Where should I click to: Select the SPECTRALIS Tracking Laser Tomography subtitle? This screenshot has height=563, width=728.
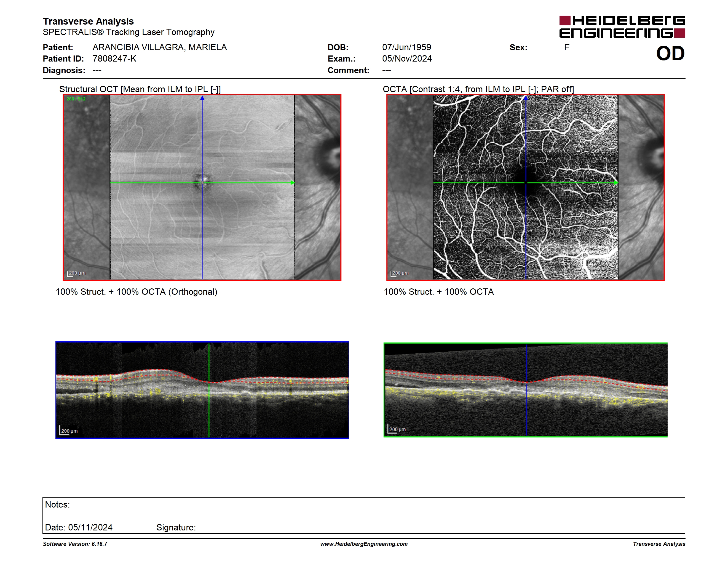tap(129, 32)
